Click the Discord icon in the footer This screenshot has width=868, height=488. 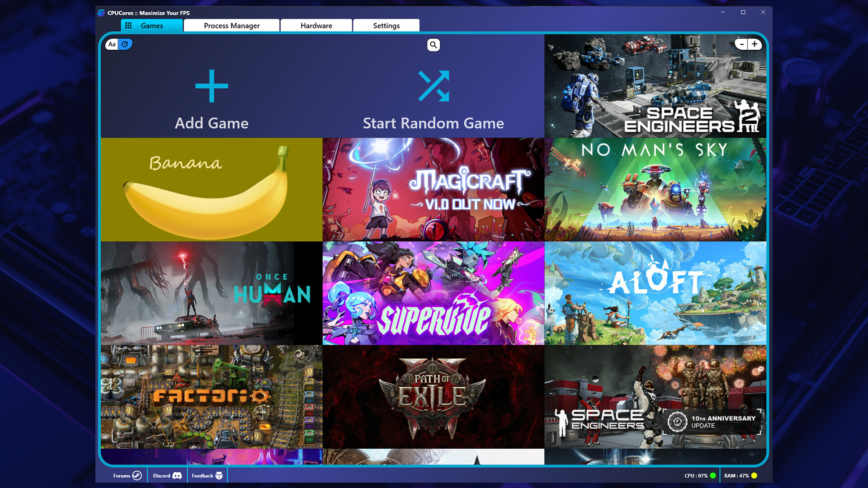click(178, 475)
